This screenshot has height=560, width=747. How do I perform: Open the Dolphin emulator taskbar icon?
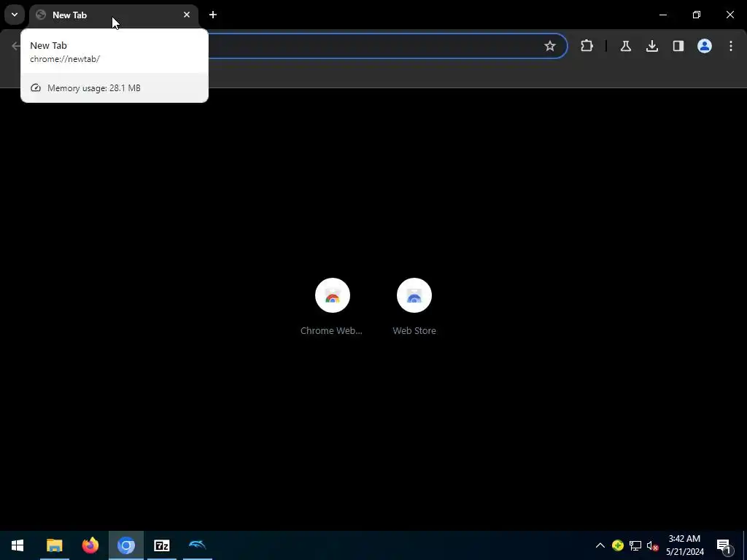(x=197, y=545)
